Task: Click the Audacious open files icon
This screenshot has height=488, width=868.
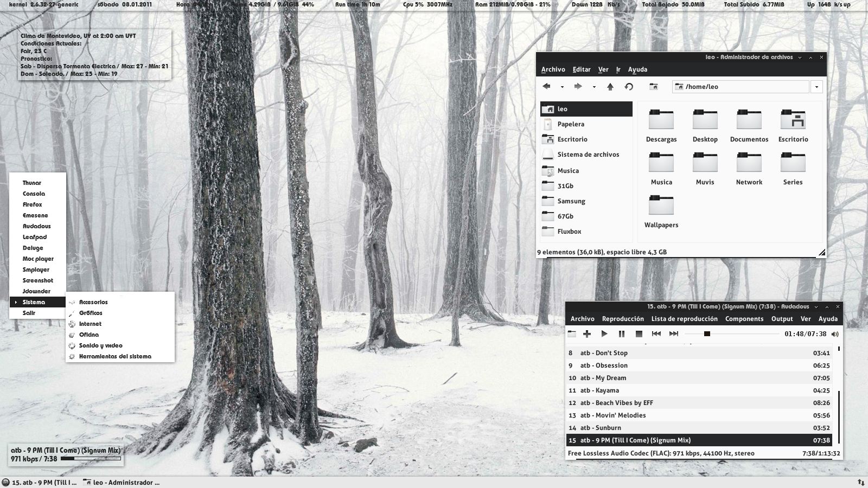Action: [572, 334]
